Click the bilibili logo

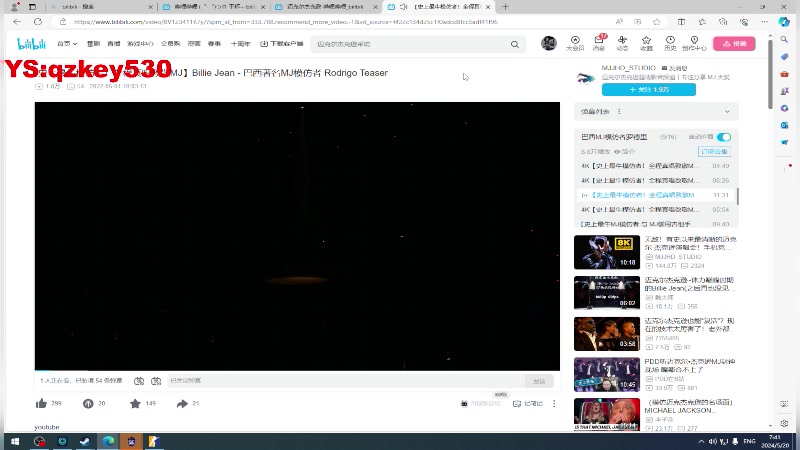pos(32,44)
